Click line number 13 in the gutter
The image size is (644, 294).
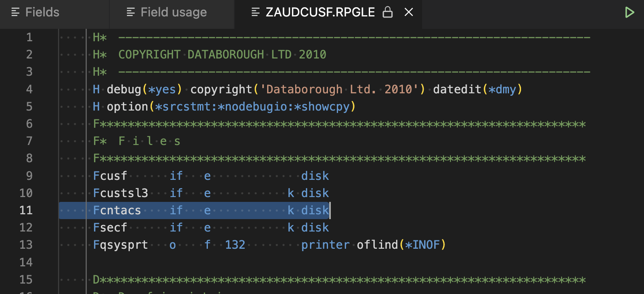click(26, 245)
